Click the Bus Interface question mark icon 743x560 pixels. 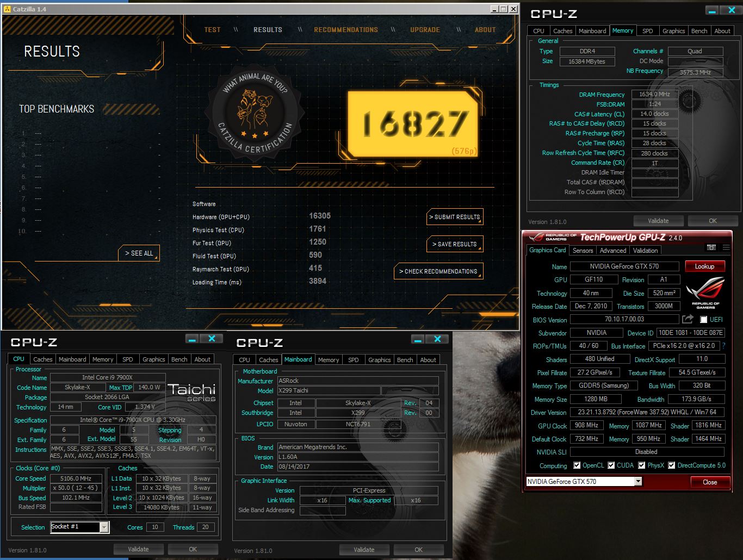point(724,346)
